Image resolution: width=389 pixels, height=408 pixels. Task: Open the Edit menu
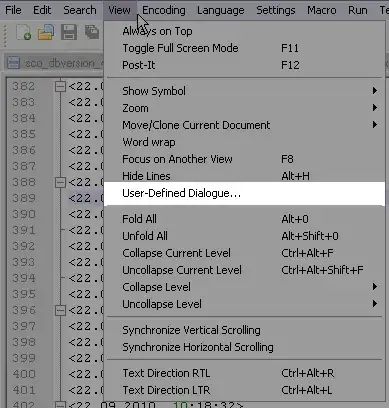point(42,10)
